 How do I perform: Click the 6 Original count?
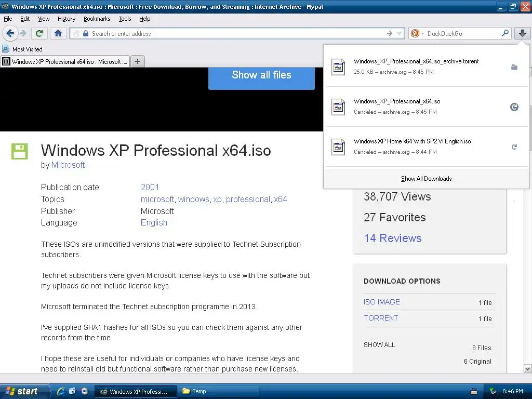(477, 362)
